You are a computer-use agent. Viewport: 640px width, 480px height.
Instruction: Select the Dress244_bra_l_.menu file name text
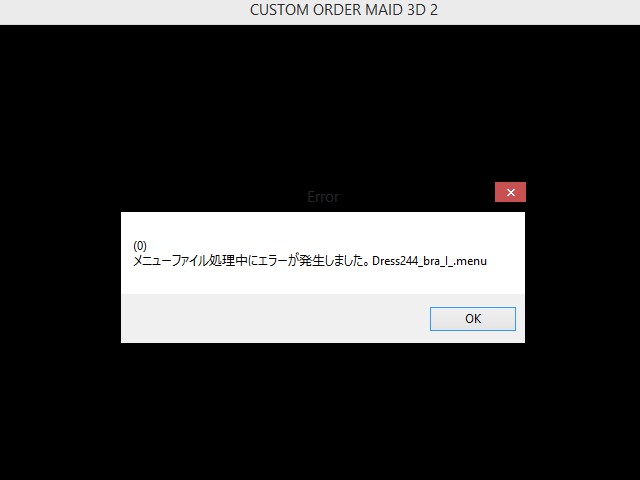(x=429, y=261)
